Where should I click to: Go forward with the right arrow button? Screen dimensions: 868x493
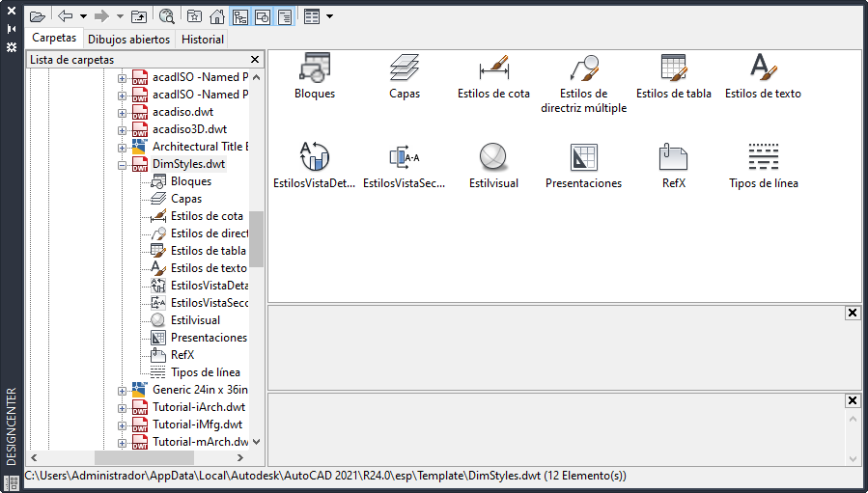(x=101, y=16)
